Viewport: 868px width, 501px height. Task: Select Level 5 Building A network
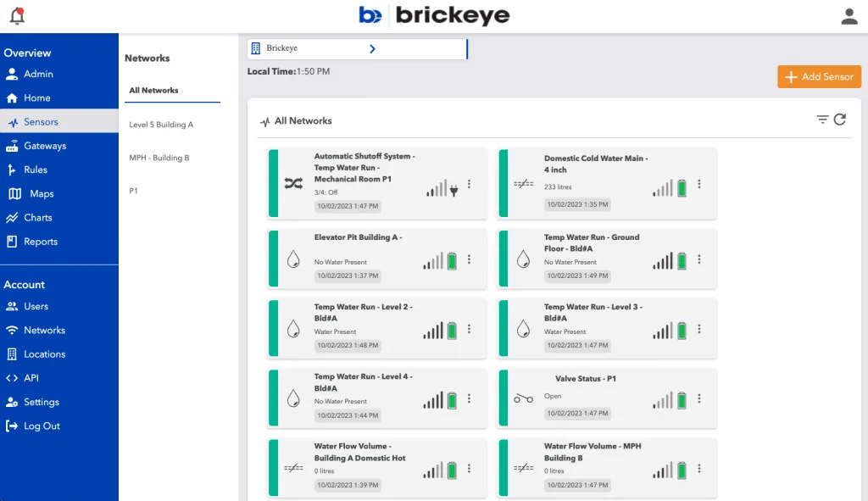pos(161,125)
